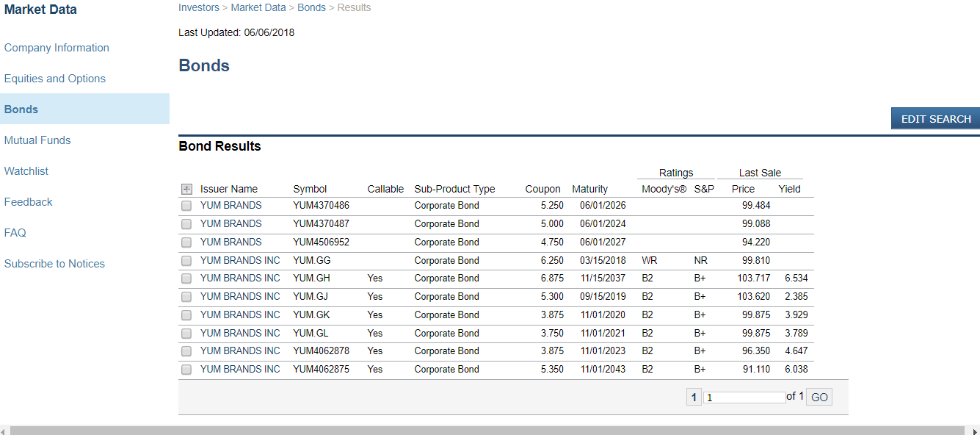Tick the checkbox for YUM4370487 bond

point(186,224)
